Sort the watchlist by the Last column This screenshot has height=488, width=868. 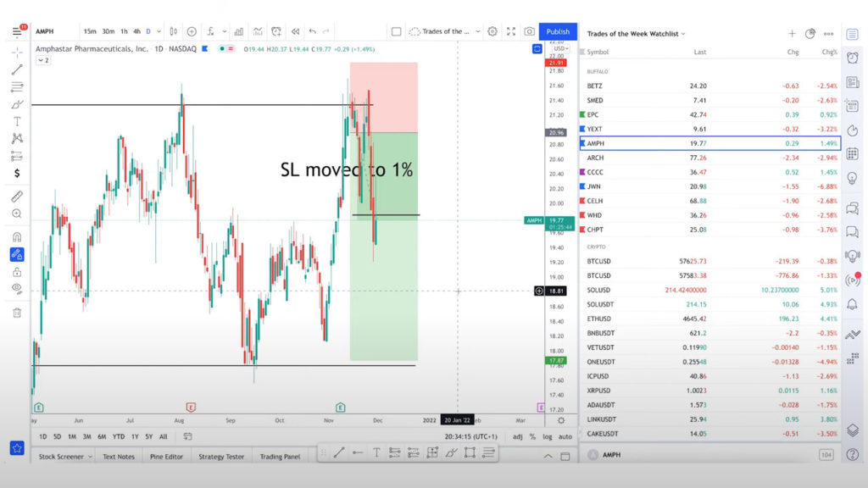699,52
